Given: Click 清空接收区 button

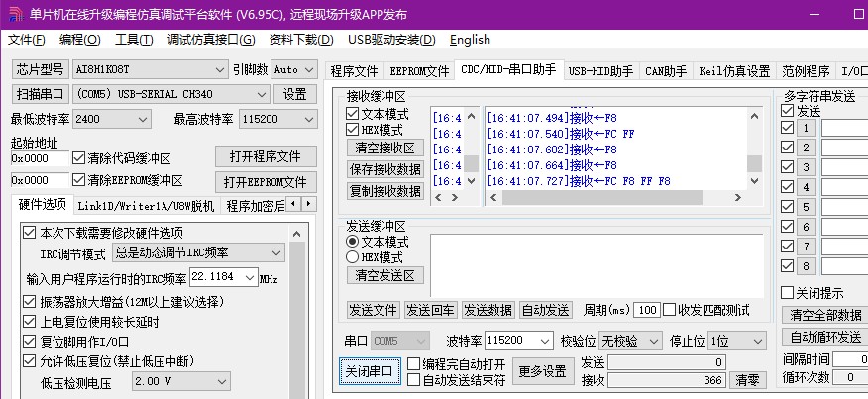Looking at the screenshot, I should tap(385, 148).
